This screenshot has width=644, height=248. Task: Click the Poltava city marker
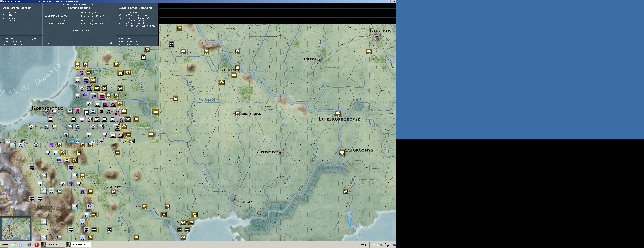pos(319,60)
